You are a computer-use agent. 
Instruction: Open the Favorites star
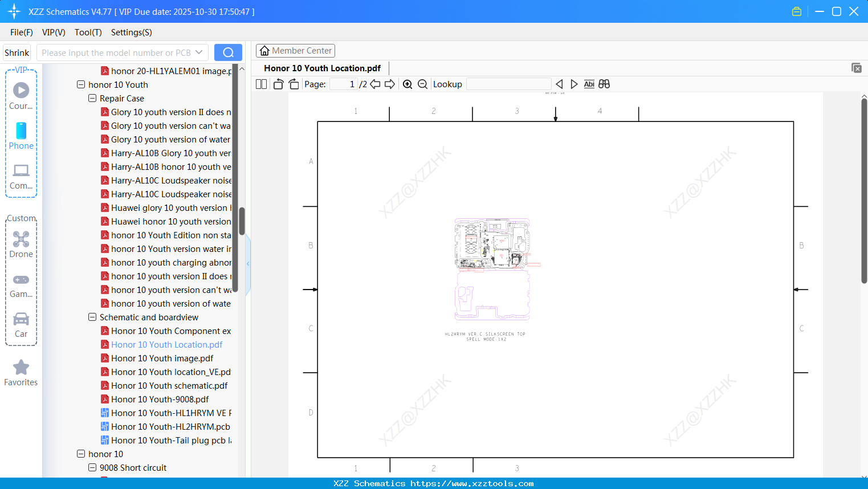[x=21, y=373]
